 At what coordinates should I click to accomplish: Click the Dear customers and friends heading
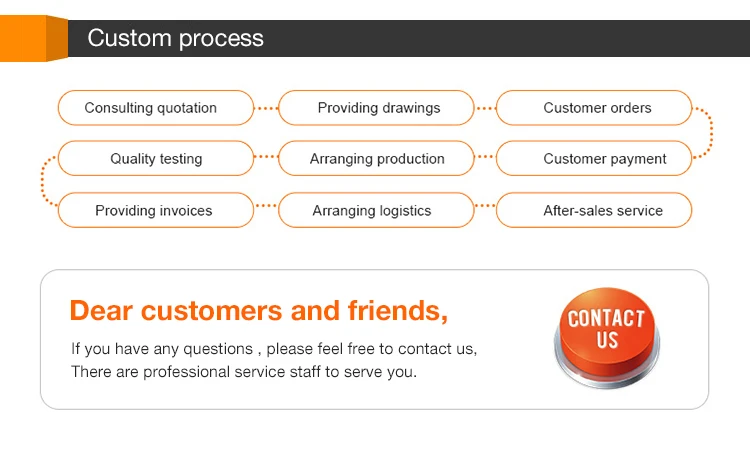point(258,310)
